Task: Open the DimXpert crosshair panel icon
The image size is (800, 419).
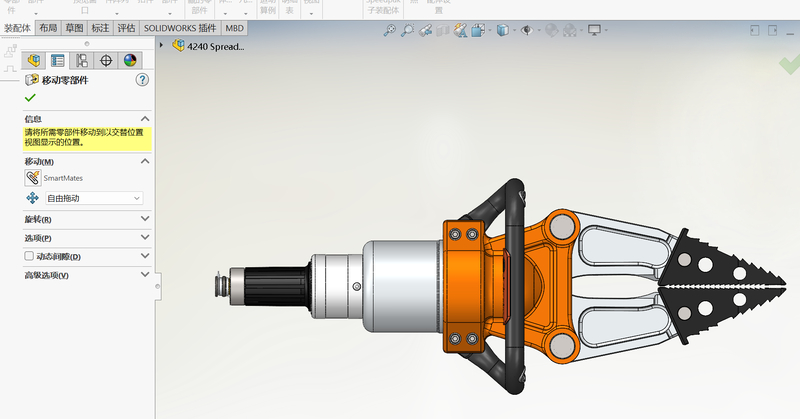Action: click(106, 60)
